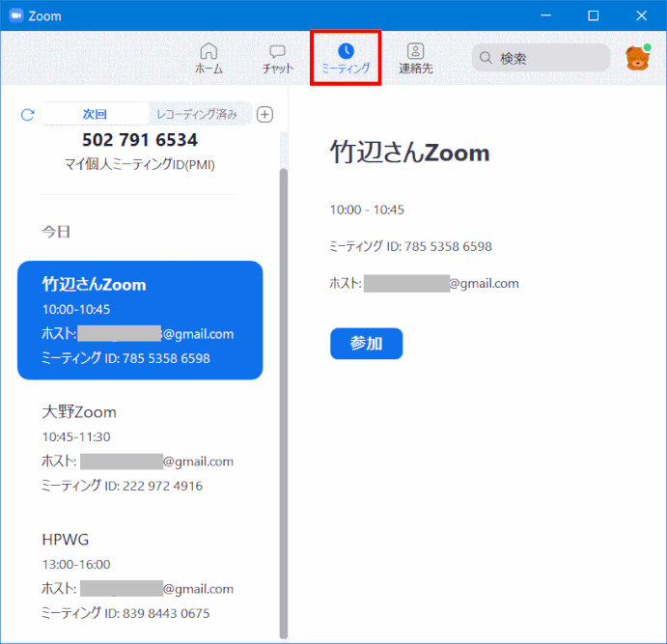Click ミーティング ID: 785 5358 6598 in detail pane

coord(411,246)
